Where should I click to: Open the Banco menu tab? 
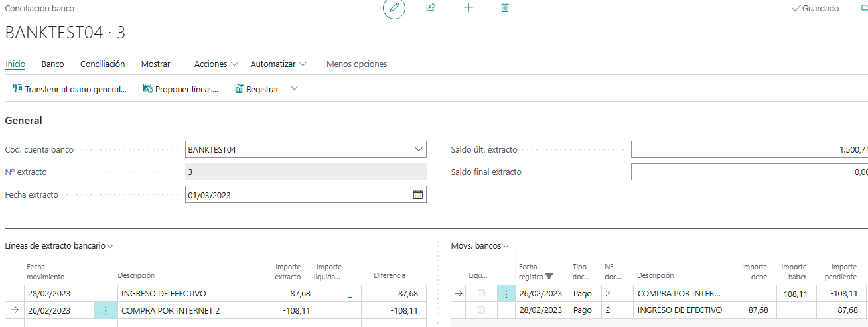pos(52,64)
